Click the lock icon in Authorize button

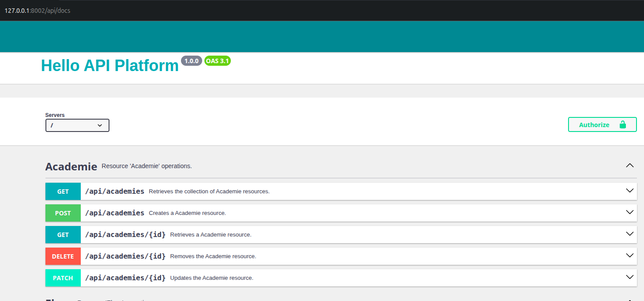pyautogui.click(x=623, y=124)
